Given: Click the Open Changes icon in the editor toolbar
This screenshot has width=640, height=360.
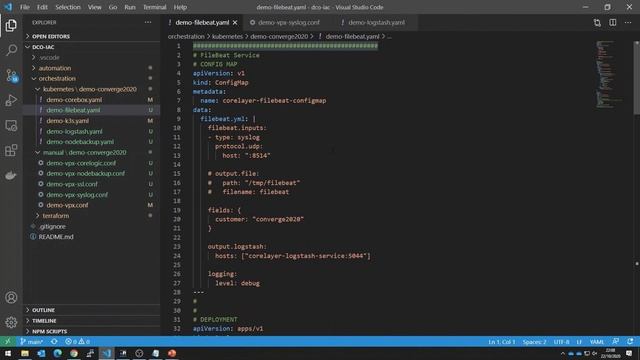Looking at the screenshot, I should (597, 22).
